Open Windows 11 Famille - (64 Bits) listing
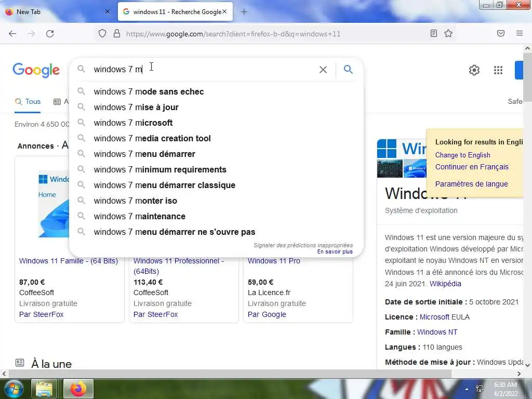 click(69, 261)
